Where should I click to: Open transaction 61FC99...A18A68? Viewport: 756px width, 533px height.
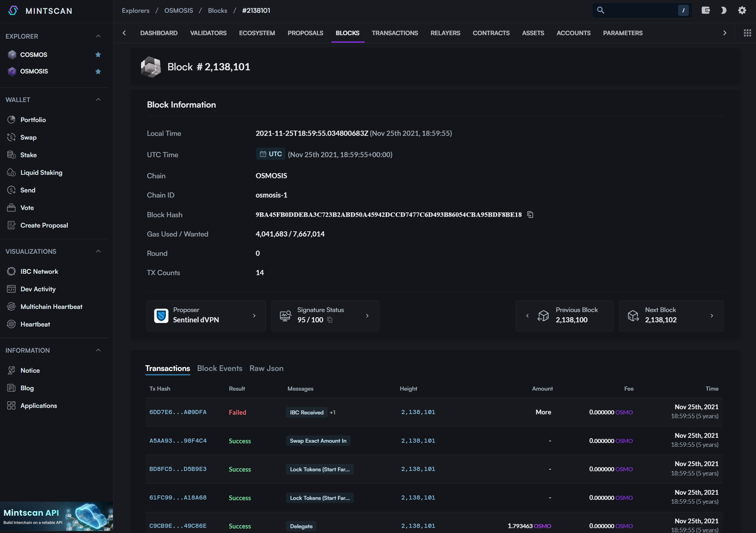point(178,497)
